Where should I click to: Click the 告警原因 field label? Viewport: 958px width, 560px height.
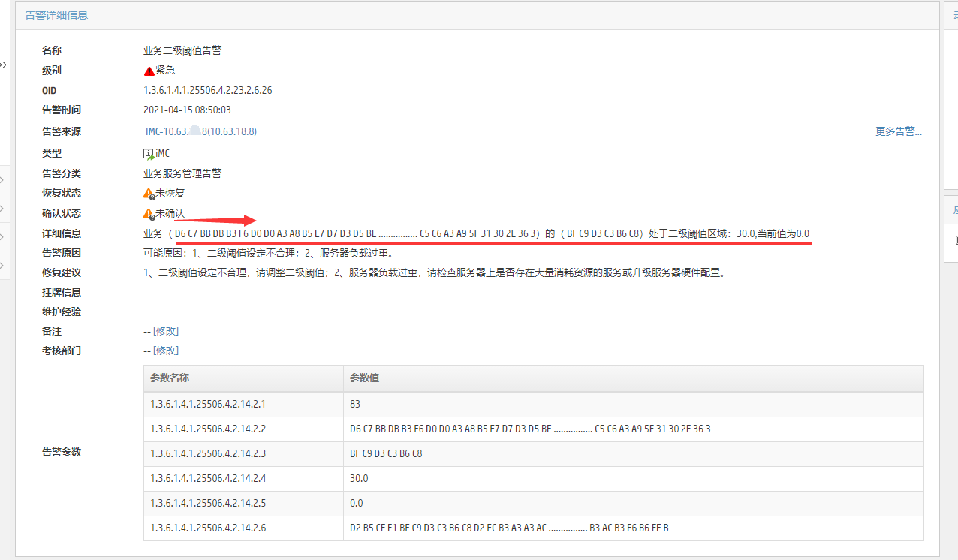pyautogui.click(x=62, y=254)
